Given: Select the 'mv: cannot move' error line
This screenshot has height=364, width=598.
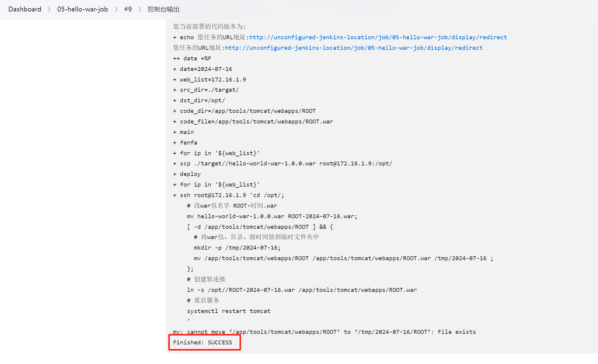Looking at the screenshot, I should (x=324, y=332).
